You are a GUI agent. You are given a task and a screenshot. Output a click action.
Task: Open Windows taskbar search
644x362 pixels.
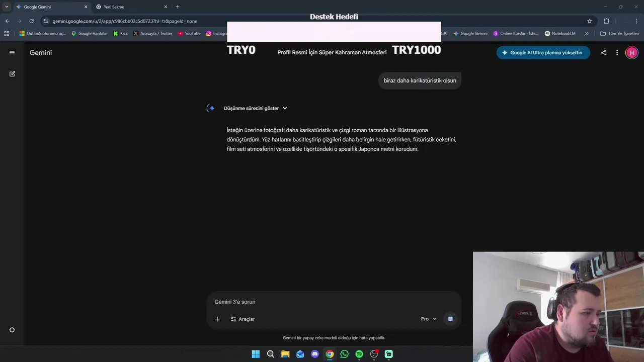tap(271, 354)
